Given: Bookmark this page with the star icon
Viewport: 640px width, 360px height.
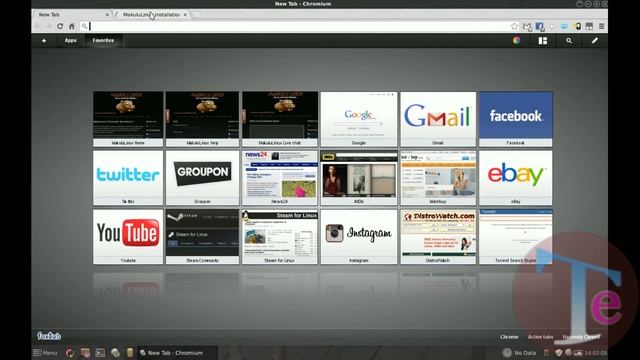Looking at the screenshot, I should click(514, 27).
